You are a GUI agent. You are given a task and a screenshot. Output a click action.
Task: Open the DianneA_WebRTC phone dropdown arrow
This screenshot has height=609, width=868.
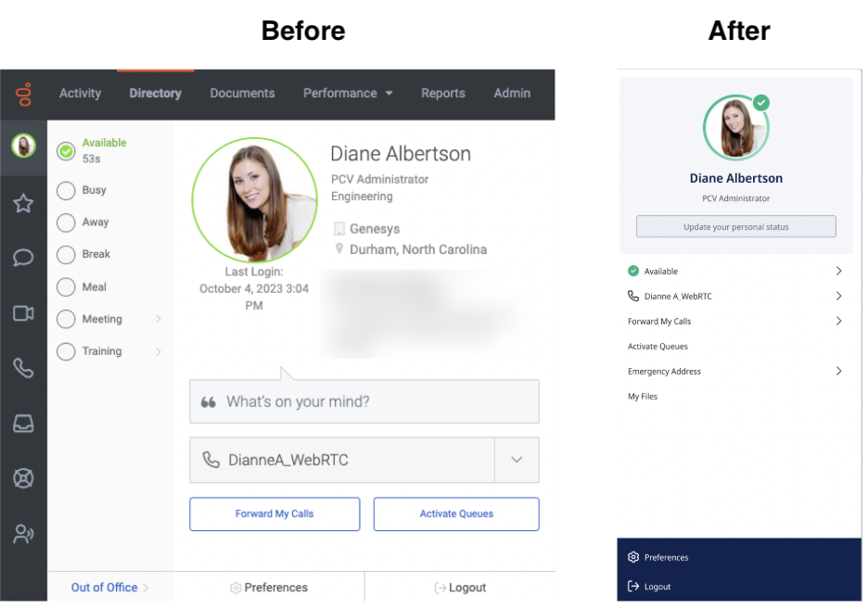[x=517, y=460]
